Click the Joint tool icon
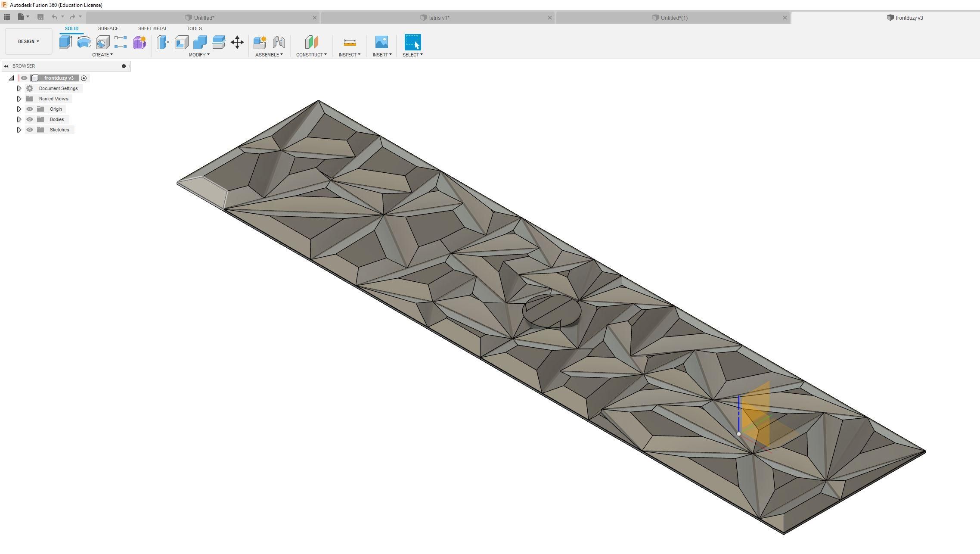The height and width of the screenshot is (554, 980). tap(279, 42)
